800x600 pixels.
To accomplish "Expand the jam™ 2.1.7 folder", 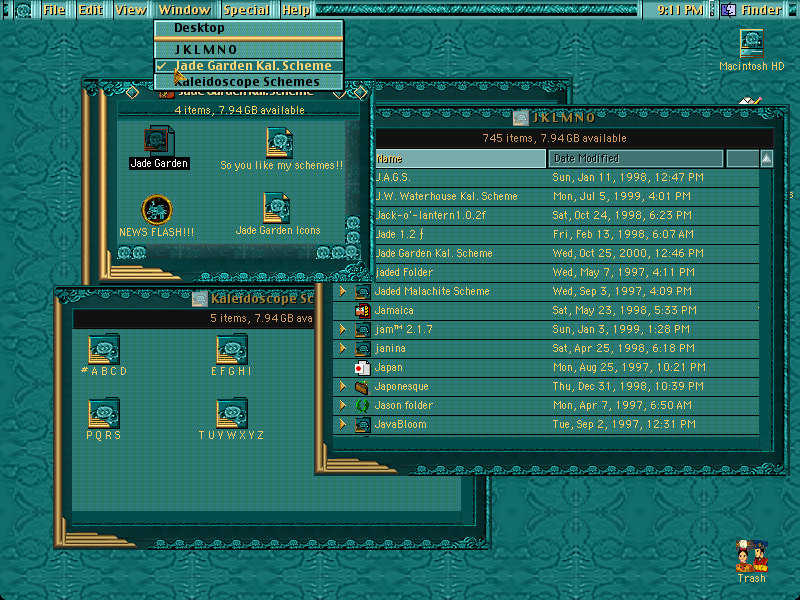I will (343, 330).
